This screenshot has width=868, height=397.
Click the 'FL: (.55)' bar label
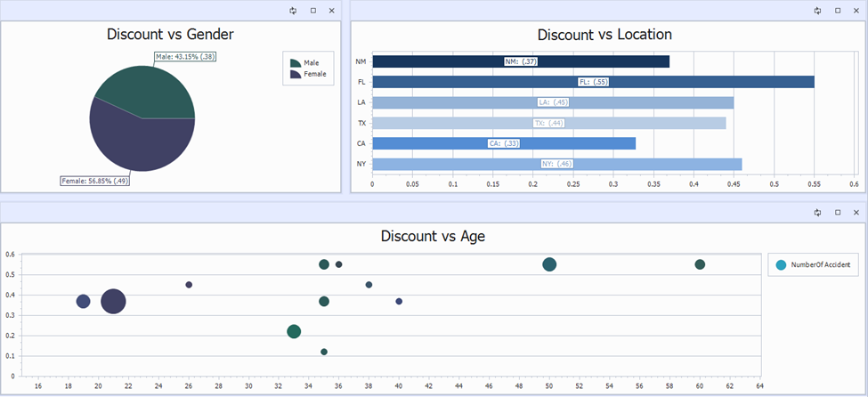click(594, 82)
